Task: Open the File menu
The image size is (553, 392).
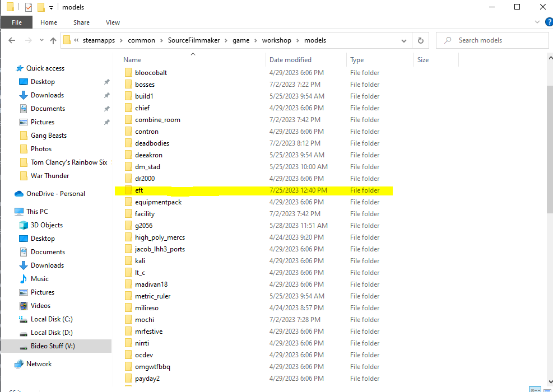Action: 17,22
